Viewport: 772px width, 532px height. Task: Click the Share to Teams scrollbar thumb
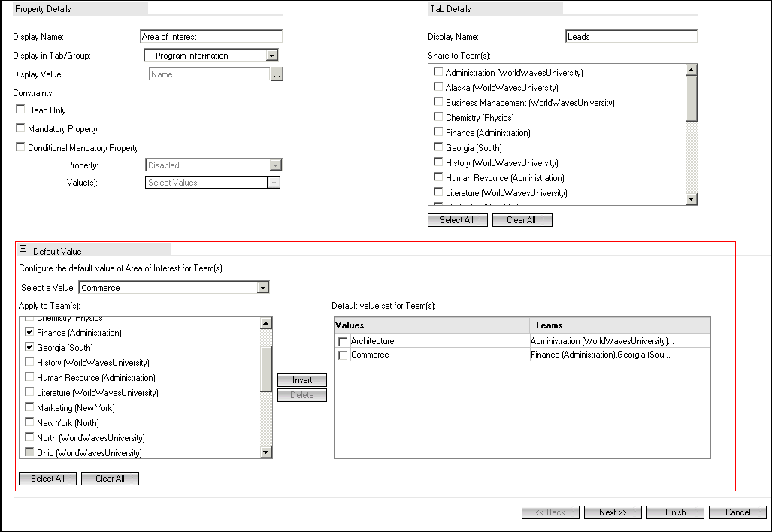692,98
